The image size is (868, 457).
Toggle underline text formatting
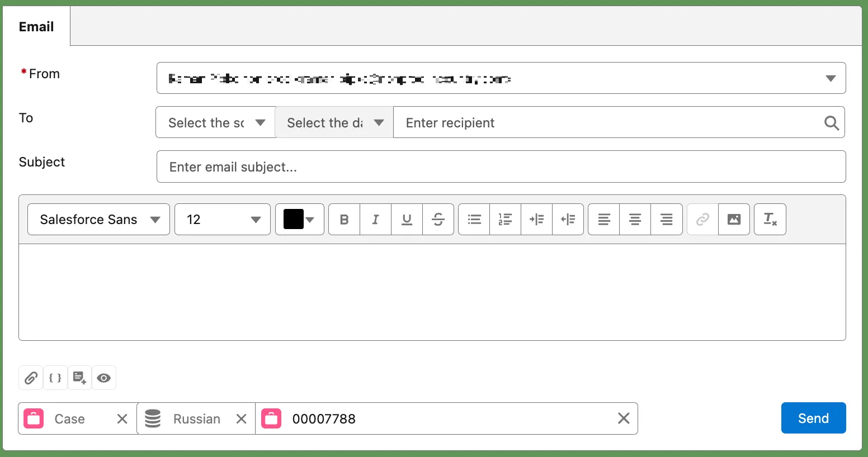(407, 220)
